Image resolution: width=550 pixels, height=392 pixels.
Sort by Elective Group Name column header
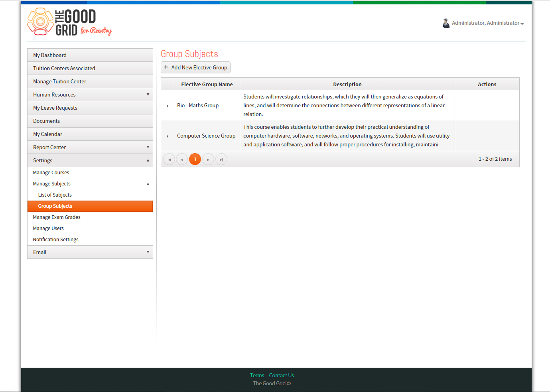pos(207,84)
